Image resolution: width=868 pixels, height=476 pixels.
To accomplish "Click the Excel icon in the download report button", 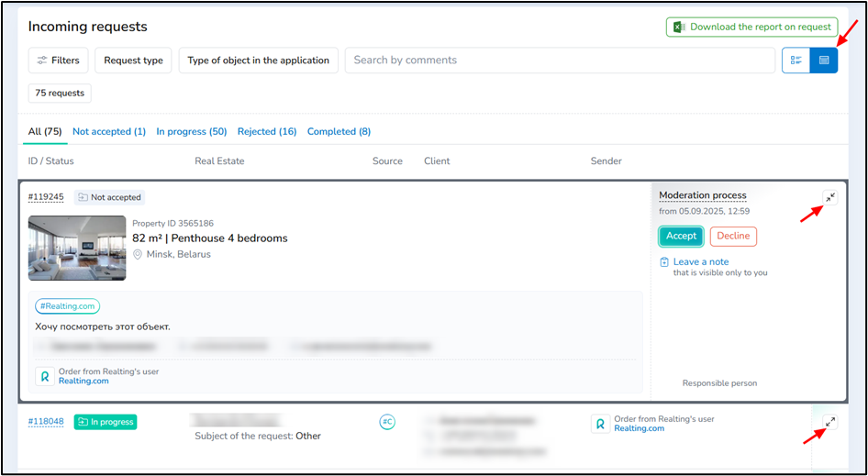I will (678, 27).
